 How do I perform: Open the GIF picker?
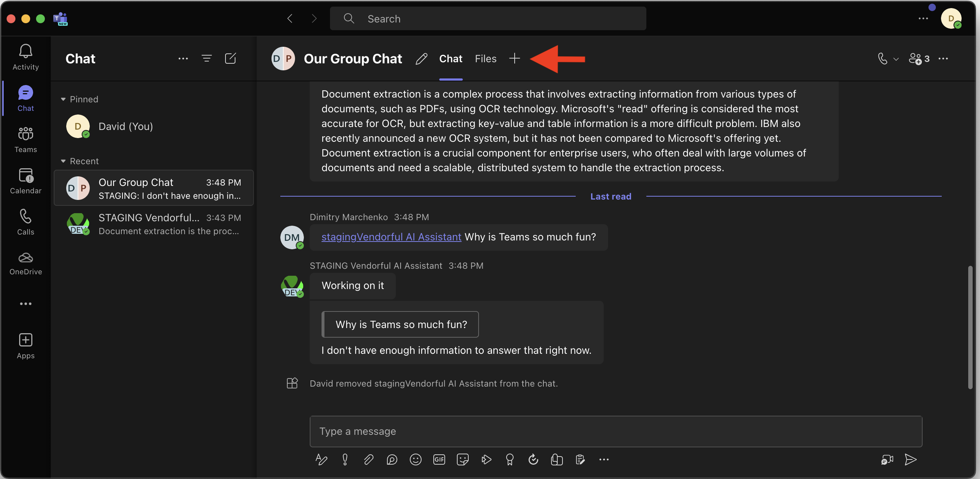coord(439,459)
